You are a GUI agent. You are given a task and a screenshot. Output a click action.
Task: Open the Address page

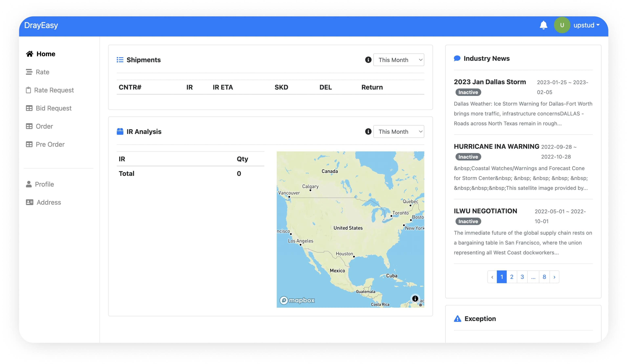[43, 202]
